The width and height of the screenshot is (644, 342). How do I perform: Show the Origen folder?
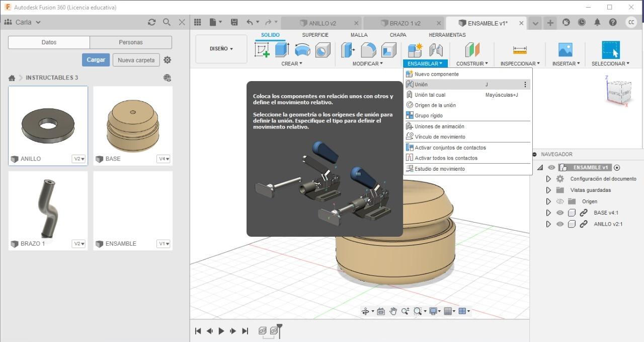560,201
